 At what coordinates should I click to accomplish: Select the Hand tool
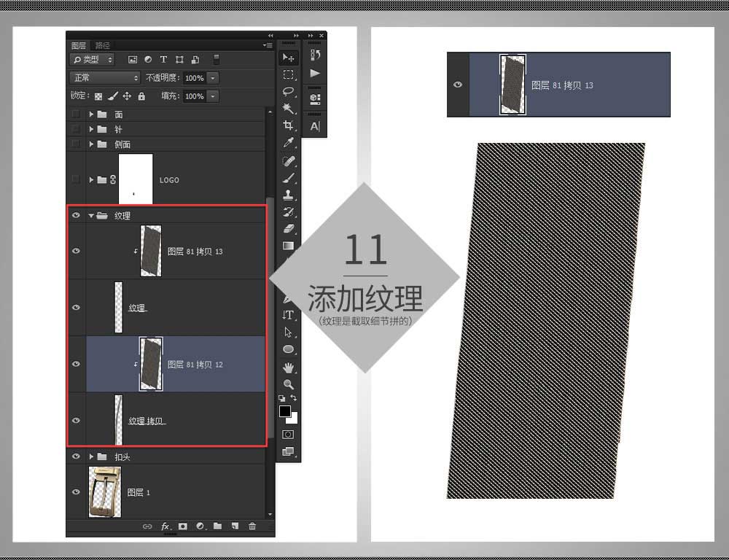288,367
